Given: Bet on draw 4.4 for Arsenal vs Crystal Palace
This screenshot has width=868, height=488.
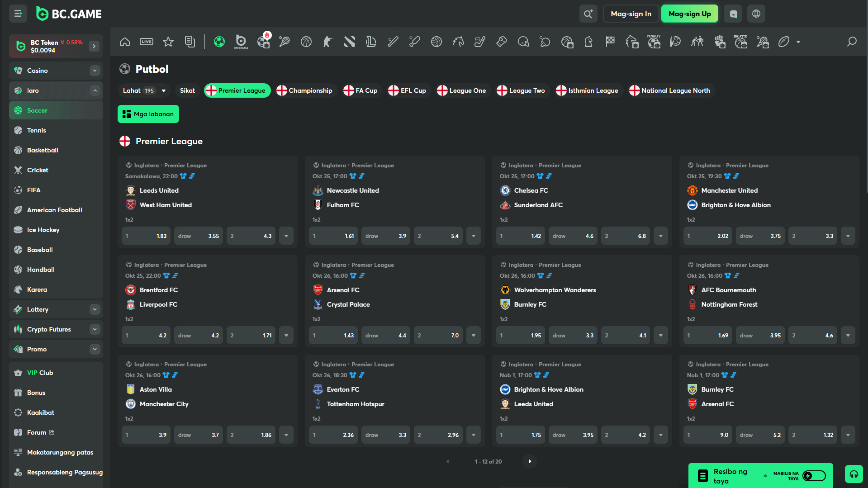Looking at the screenshot, I should click(386, 335).
